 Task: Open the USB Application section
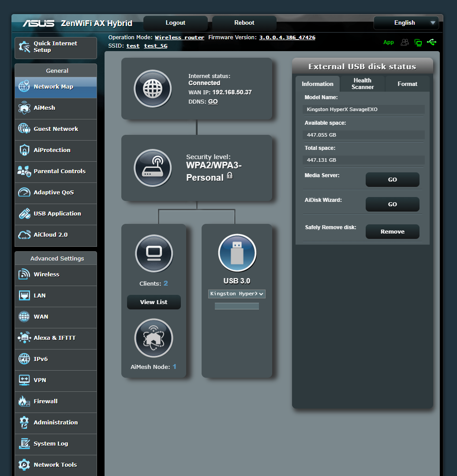pyautogui.click(x=24, y=214)
